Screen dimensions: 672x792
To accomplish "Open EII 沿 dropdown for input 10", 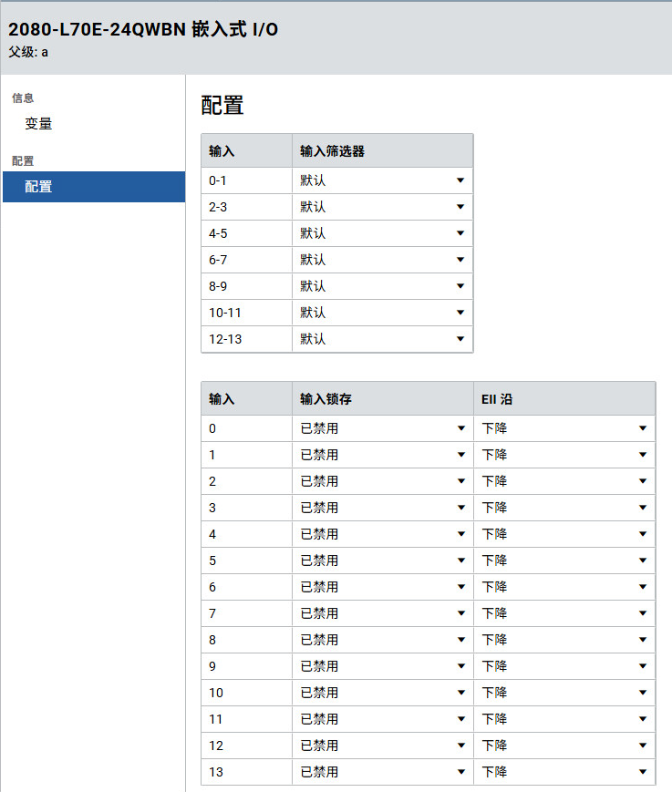I will tap(564, 693).
